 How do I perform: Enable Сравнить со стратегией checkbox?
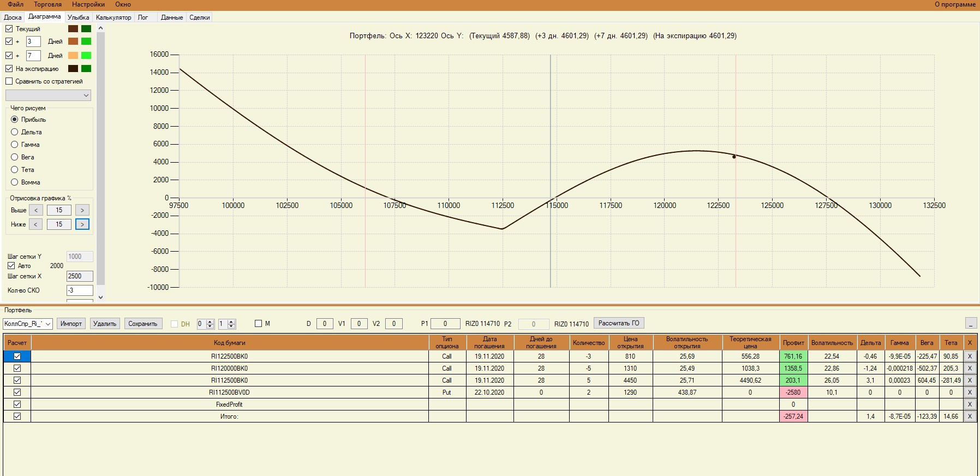pos(9,81)
